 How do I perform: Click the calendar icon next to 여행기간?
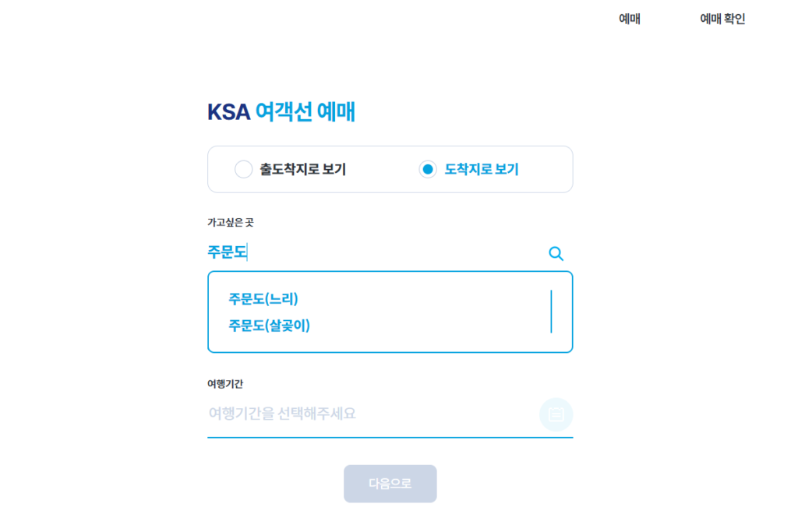click(556, 414)
